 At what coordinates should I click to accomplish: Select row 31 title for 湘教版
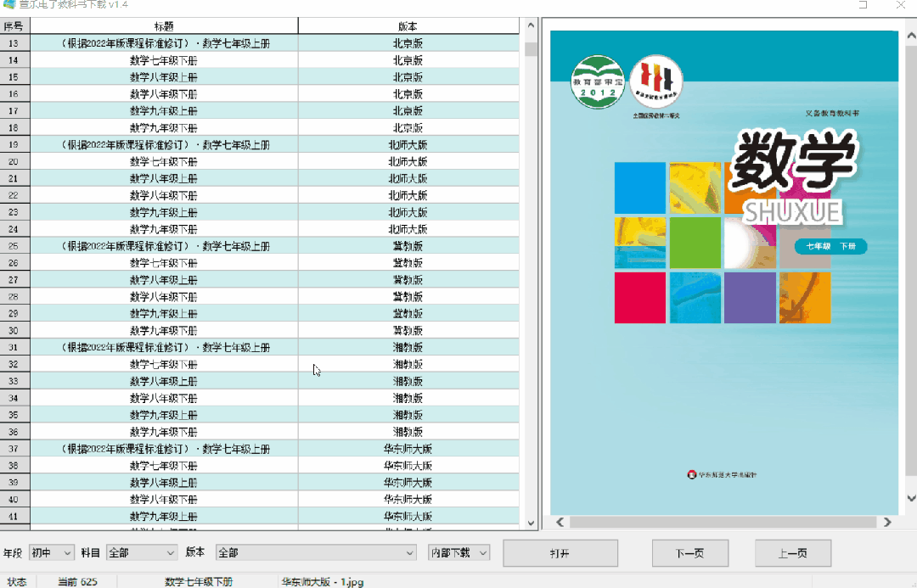point(164,347)
